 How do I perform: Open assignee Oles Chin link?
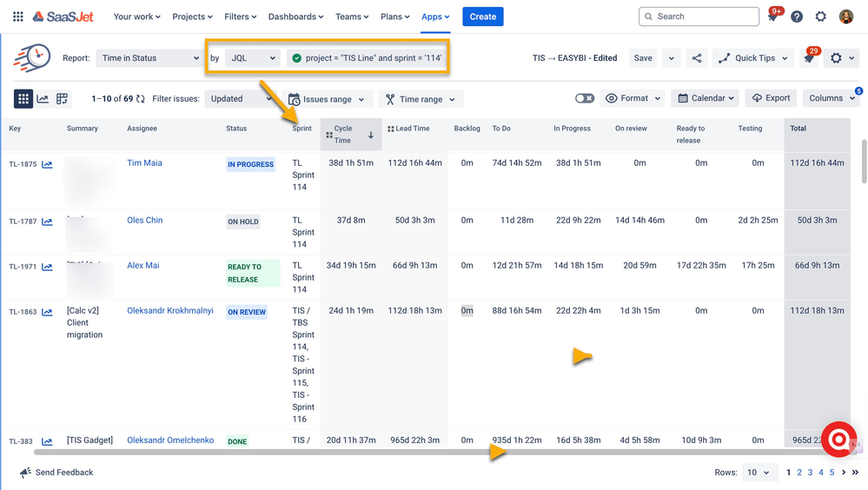coord(145,220)
